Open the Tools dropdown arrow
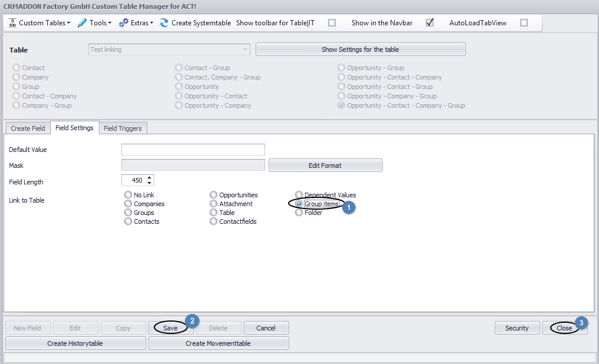This screenshot has height=364, width=599. 110,23
